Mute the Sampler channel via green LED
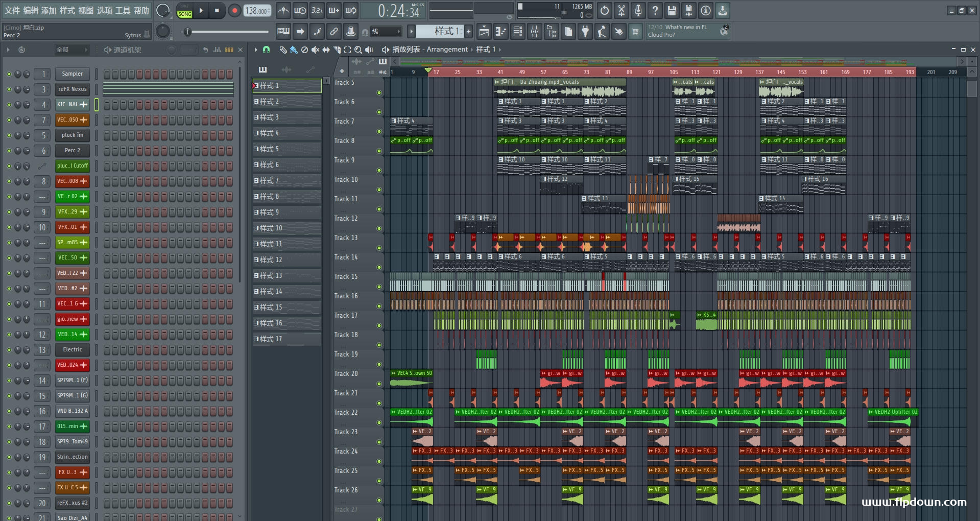The height and width of the screenshot is (521, 980). tap(9, 74)
